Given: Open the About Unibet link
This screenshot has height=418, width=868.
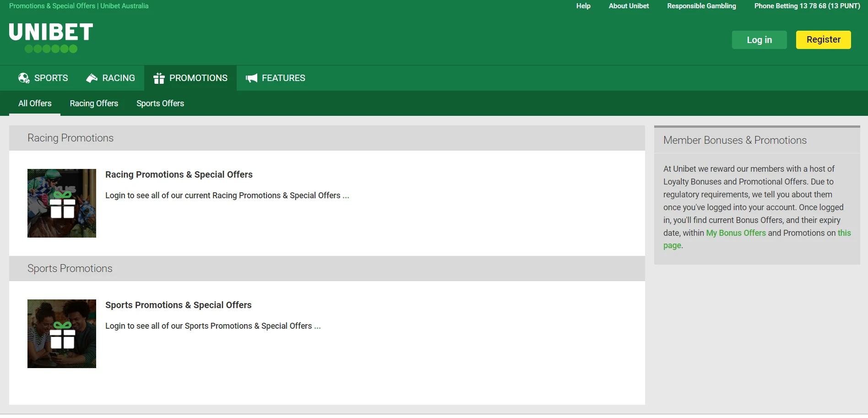Looking at the screenshot, I should coord(629,6).
